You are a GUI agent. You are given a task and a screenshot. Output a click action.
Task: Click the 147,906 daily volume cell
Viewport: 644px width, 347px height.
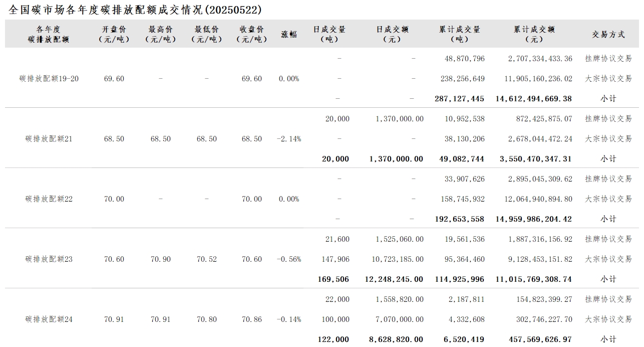coord(337,259)
